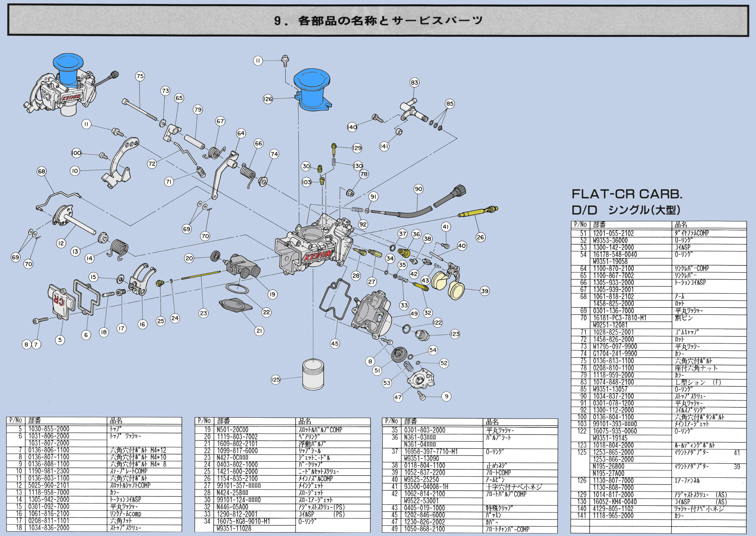The height and width of the screenshot is (536, 756).
Task: Click callout number 75 for the long bolt
Action: pos(140,76)
